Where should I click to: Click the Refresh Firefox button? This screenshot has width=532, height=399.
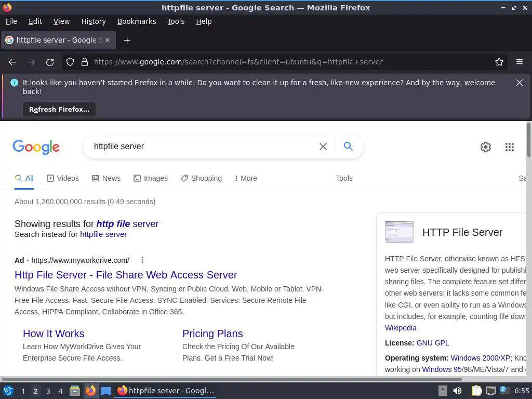(59, 110)
